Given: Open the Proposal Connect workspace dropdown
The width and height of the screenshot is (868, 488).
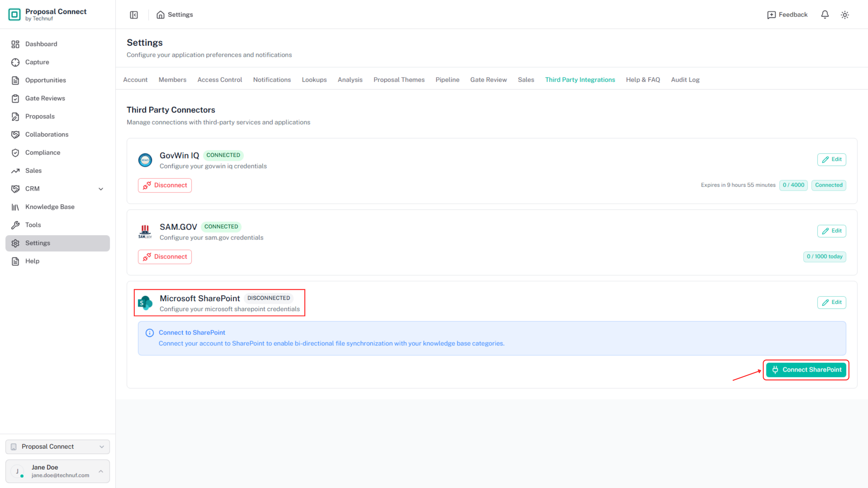Looking at the screenshot, I should (x=58, y=447).
